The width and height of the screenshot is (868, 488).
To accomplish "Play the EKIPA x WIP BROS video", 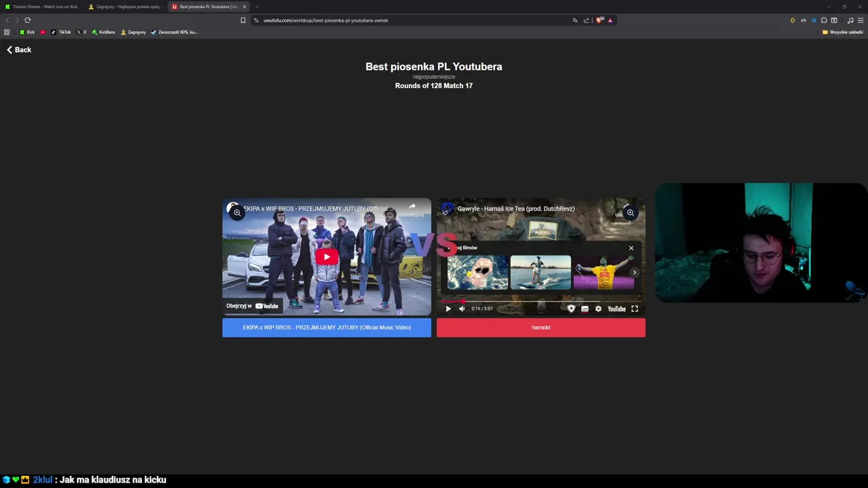I will pos(327,257).
